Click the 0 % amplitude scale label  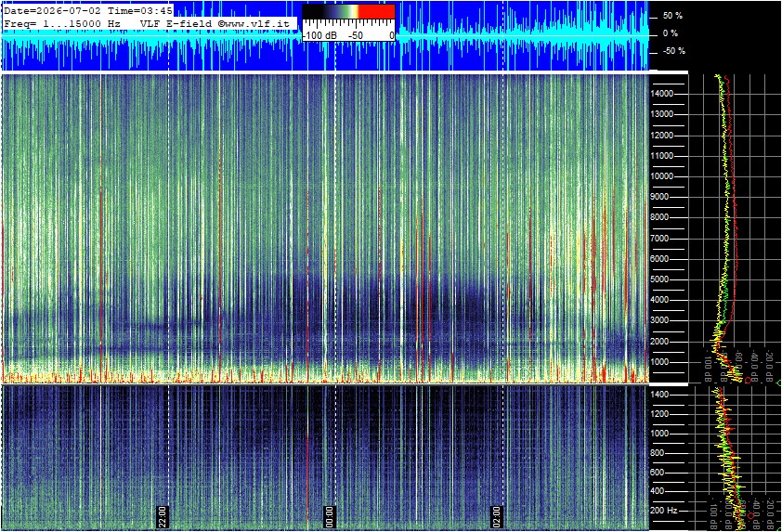click(x=671, y=33)
